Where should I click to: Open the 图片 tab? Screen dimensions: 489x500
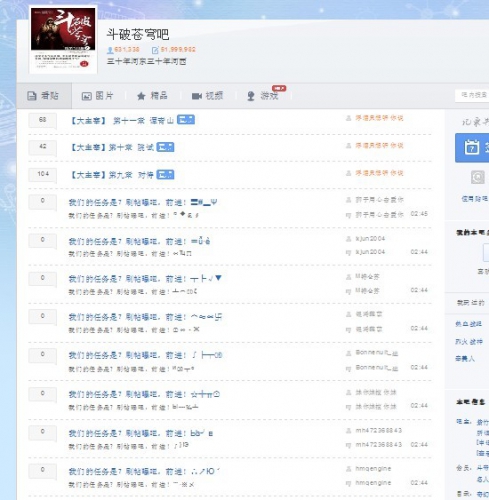click(x=98, y=96)
